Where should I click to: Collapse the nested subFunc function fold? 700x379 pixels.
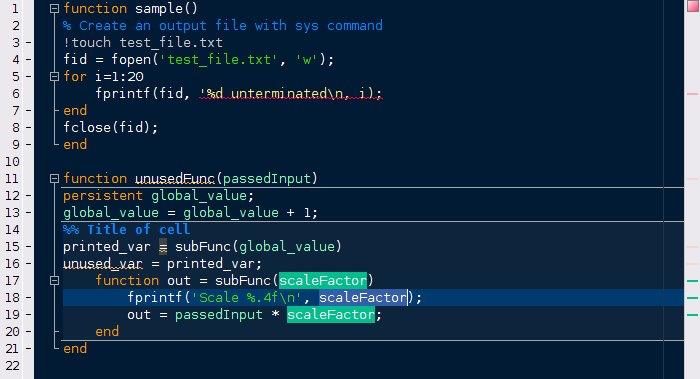pyautogui.click(x=54, y=281)
